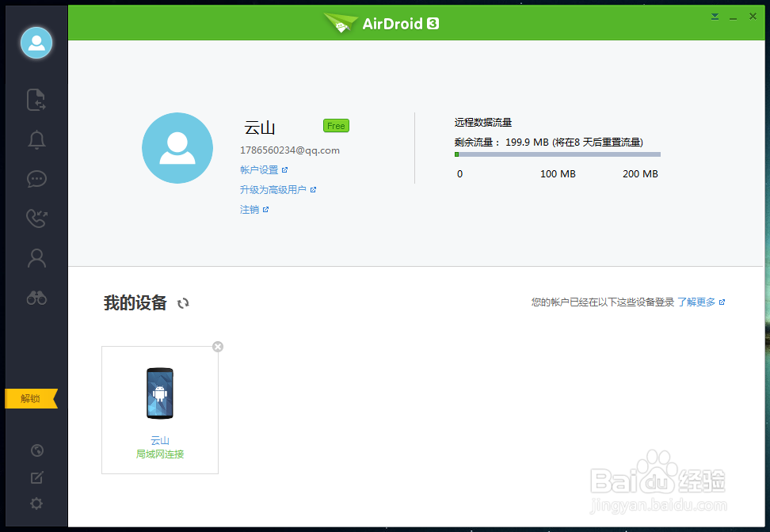Close the AirDroid window
This screenshot has width=770, height=532.
click(x=753, y=17)
